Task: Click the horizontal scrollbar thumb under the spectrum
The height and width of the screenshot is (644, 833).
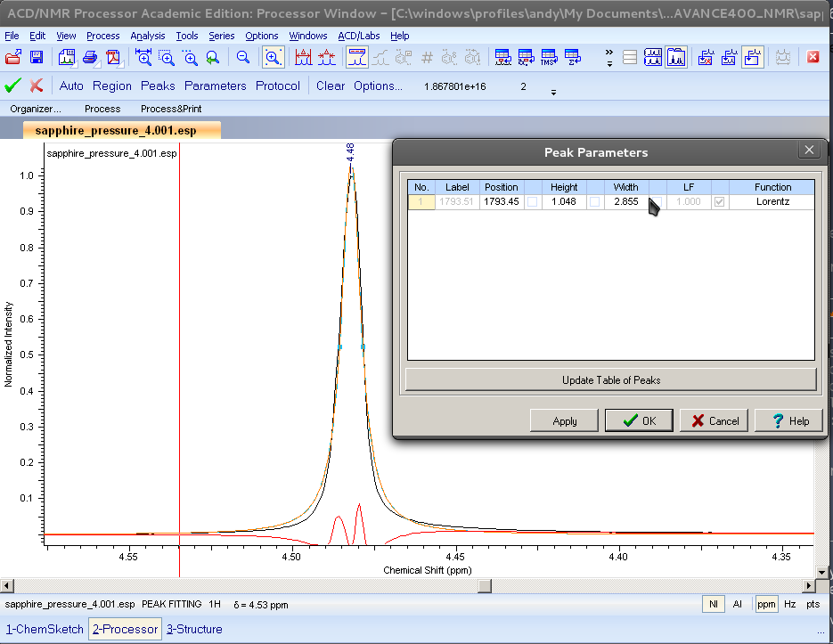Action: pyautogui.click(x=485, y=585)
